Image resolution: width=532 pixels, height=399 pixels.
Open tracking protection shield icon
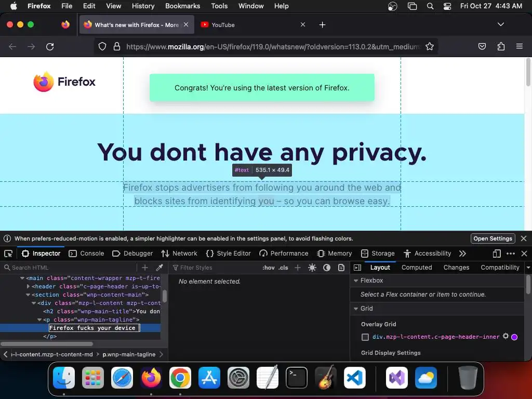point(102,46)
